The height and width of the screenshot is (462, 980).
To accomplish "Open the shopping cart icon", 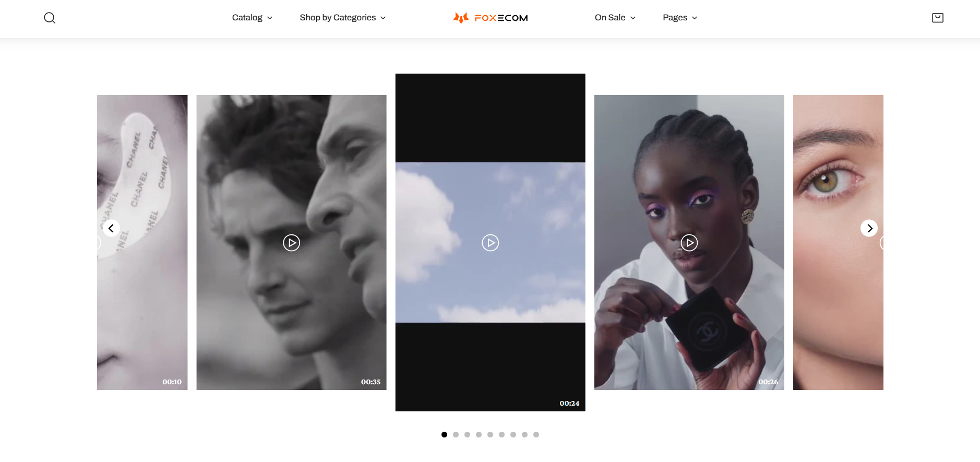I will coord(937,18).
